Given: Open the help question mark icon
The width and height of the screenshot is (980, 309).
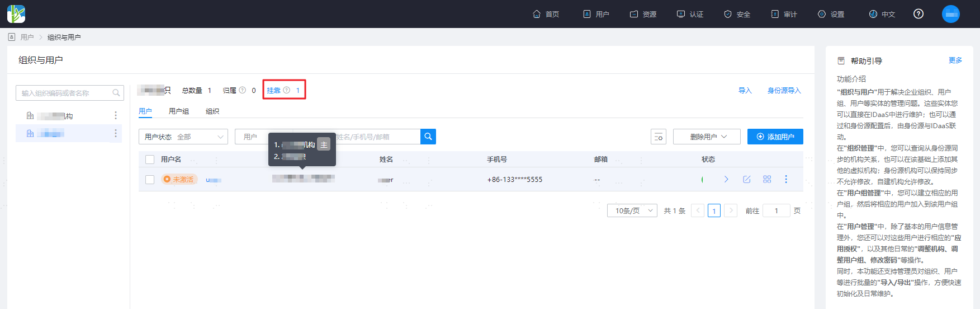Looking at the screenshot, I should [x=918, y=14].
